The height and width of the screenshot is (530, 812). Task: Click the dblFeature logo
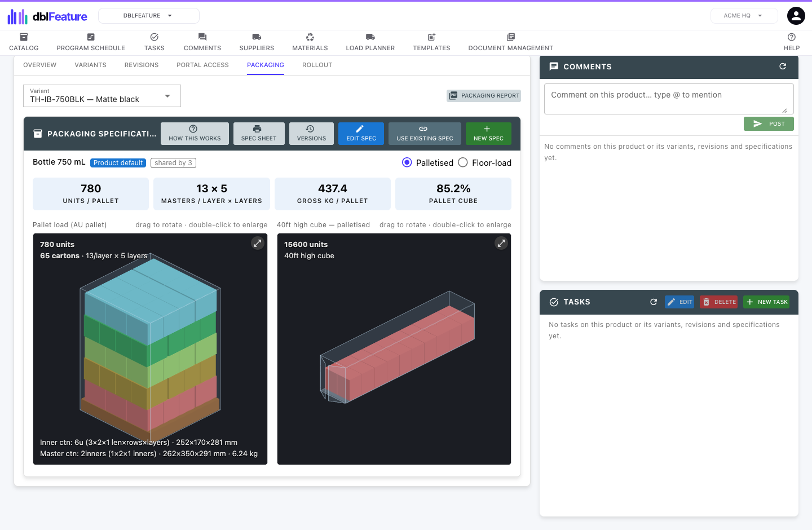click(47, 16)
